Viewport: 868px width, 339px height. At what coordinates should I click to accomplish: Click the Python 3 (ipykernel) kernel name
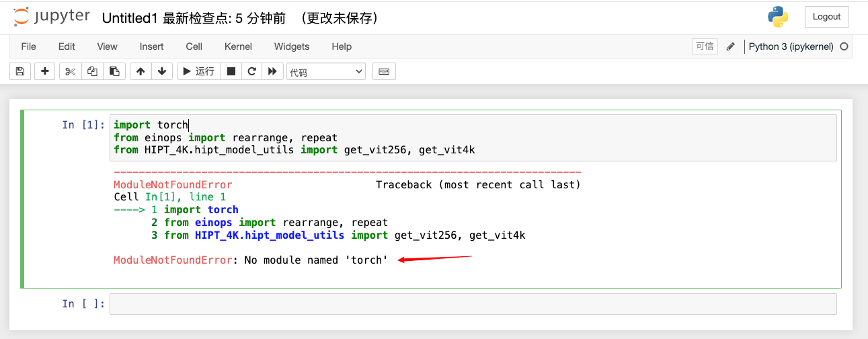(791, 46)
